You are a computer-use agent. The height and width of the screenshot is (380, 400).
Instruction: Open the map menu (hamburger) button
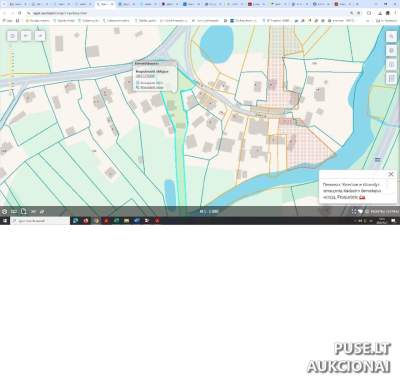point(12,36)
